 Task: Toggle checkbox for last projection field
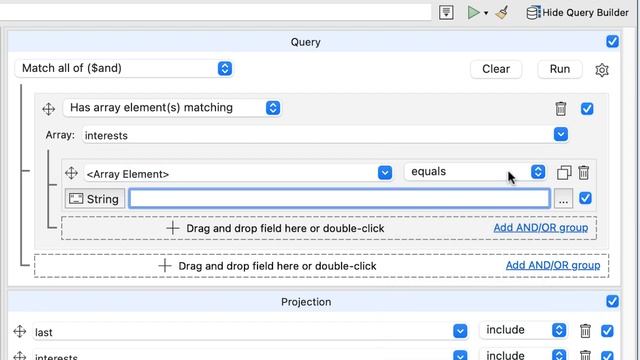(x=607, y=331)
